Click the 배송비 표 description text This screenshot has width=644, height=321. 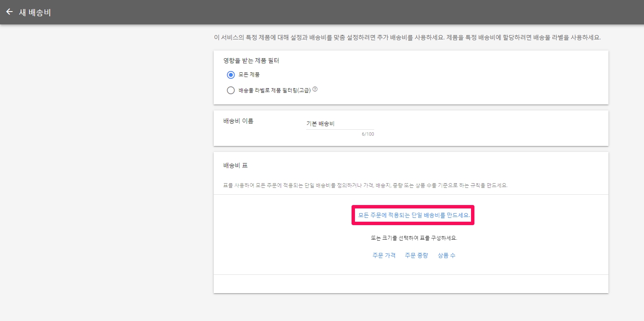pyautogui.click(x=365, y=186)
